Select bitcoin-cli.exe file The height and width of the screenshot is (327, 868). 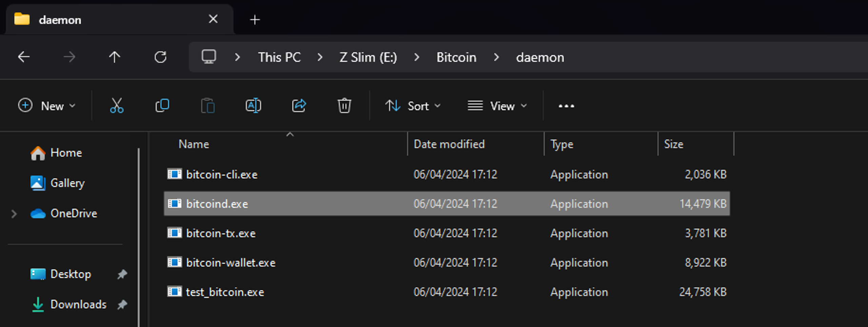point(447,174)
